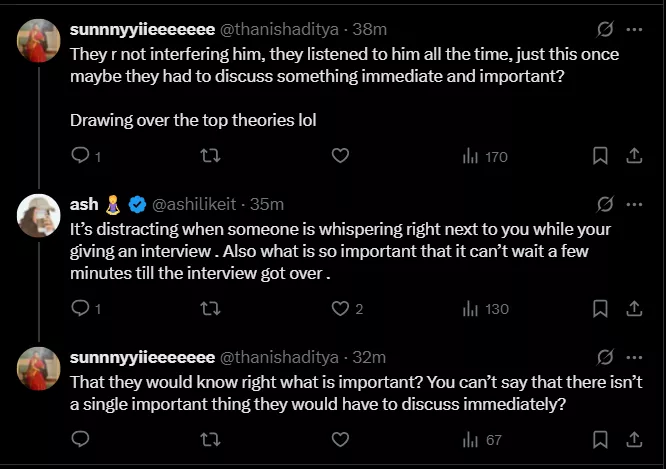Open ash's profile picture
The image size is (666, 469).
[40, 214]
